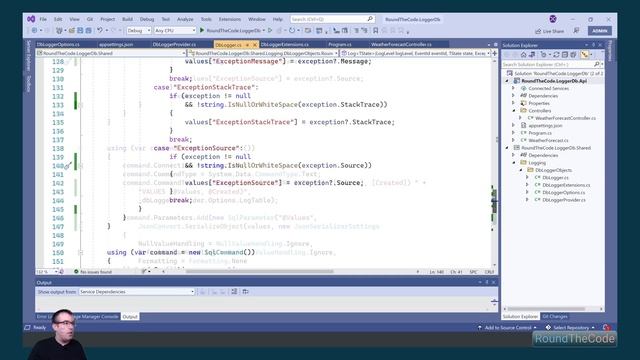The image size is (640, 360).
Task: Open the Extensions menu
Action: [229, 19]
